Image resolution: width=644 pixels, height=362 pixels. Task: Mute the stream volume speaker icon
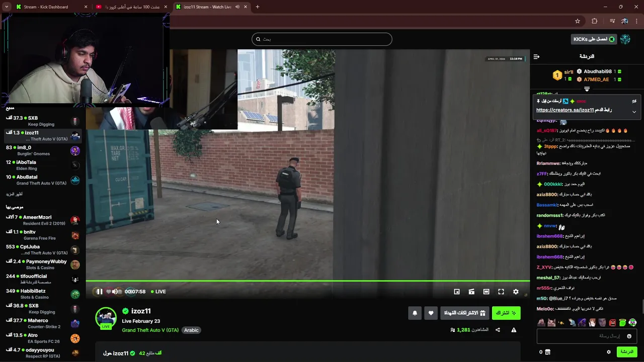click(x=115, y=292)
